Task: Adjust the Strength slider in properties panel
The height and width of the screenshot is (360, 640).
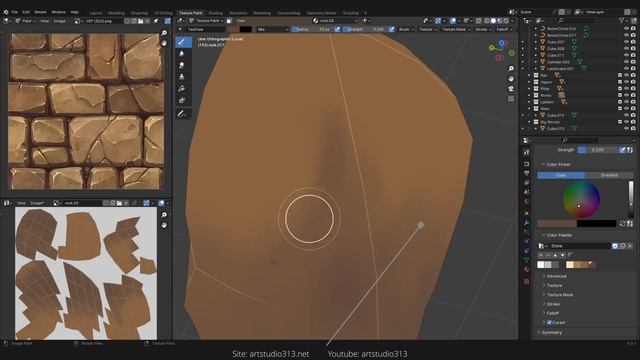Action: (597, 150)
